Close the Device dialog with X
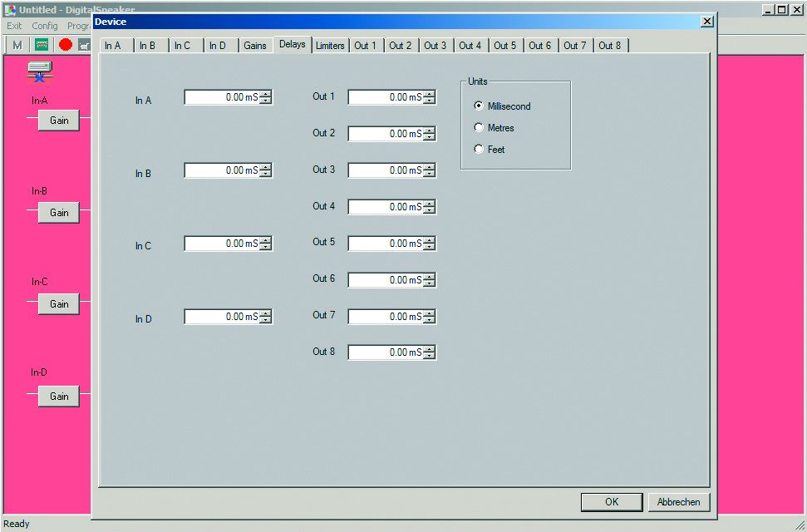Screen dimensions: 807x532 coord(707,21)
